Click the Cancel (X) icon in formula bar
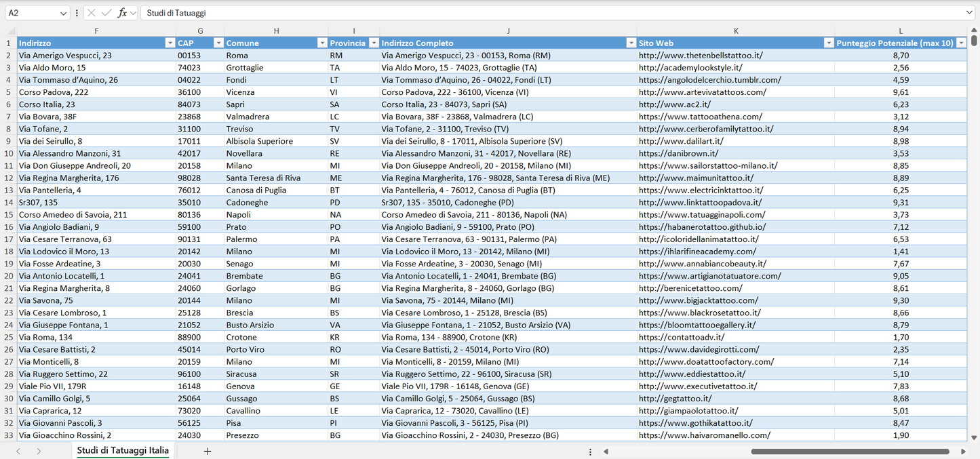The image size is (980, 459). (x=92, y=12)
